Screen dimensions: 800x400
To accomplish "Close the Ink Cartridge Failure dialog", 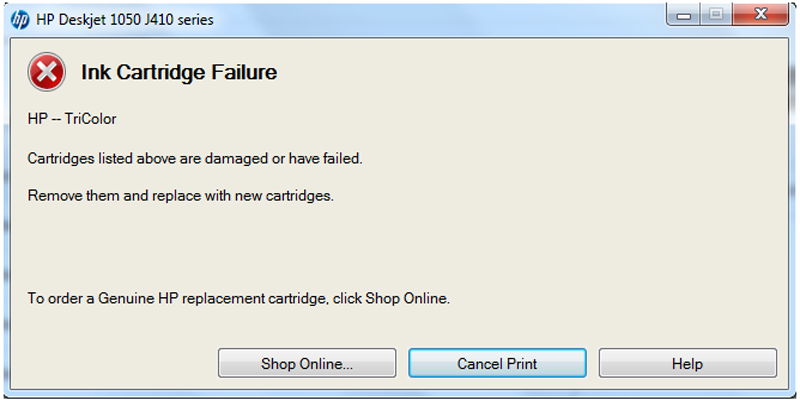I will coord(759,17).
